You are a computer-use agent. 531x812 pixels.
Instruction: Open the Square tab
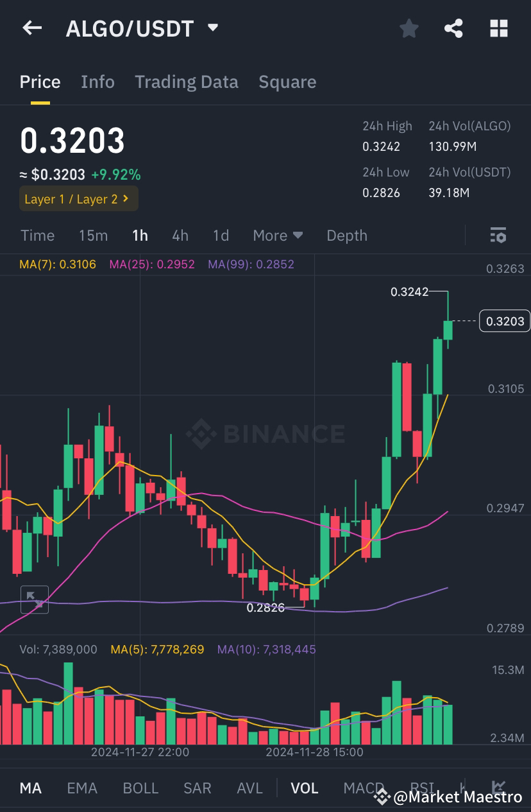click(287, 82)
